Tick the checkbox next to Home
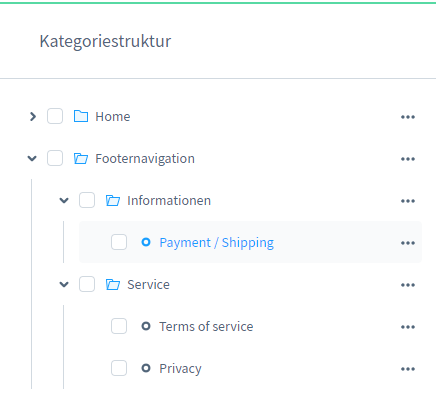Viewport: 436px width, 399px height. [55, 116]
